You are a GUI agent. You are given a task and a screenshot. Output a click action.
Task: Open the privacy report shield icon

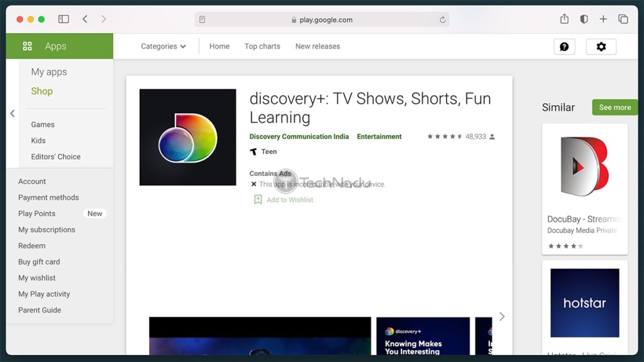click(x=584, y=19)
